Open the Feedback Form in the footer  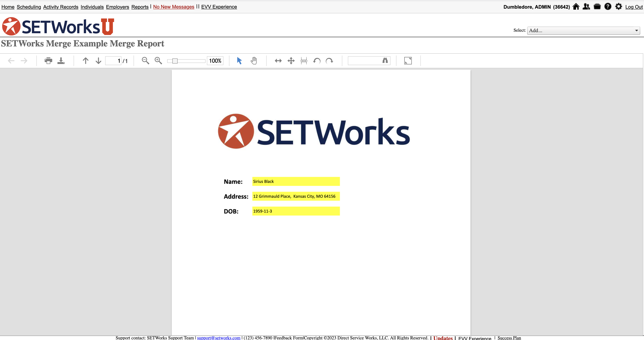point(289,338)
